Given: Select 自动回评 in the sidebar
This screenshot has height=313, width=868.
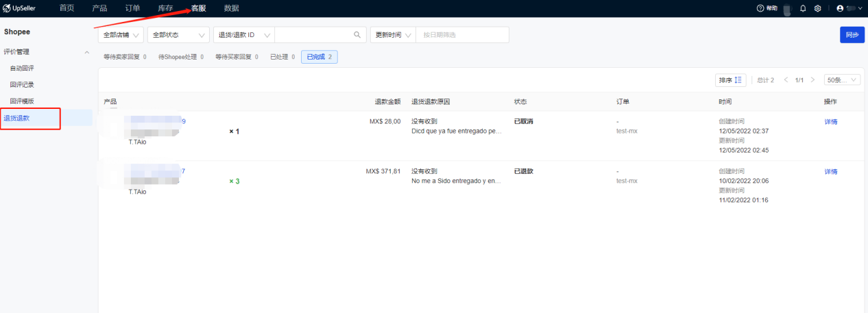Looking at the screenshot, I should click(x=22, y=68).
